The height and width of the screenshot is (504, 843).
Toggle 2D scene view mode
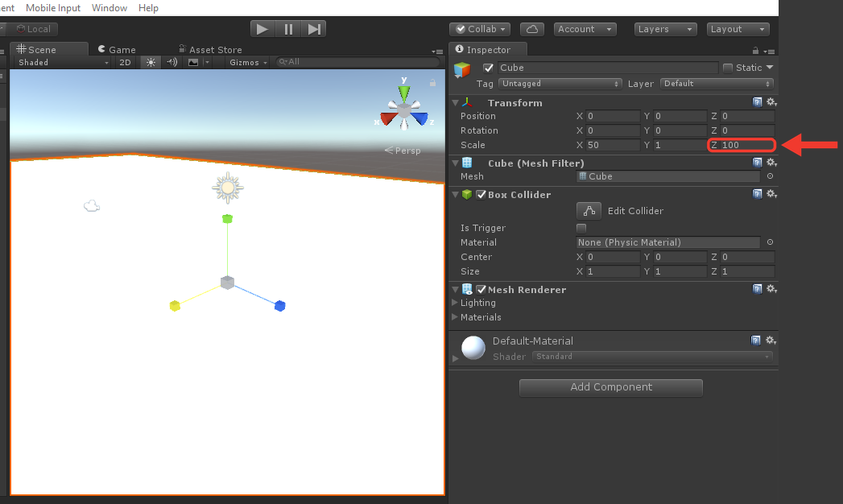(x=126, y=62)
